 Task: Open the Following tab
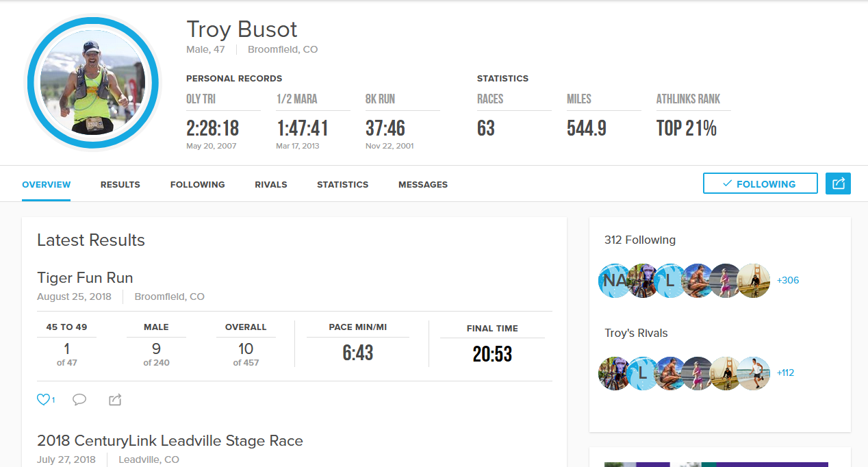point(198,185)
